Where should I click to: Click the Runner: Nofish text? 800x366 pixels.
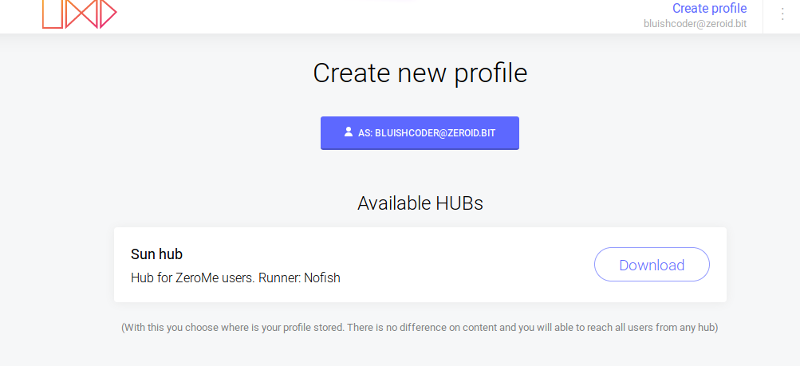pos(299,278)
